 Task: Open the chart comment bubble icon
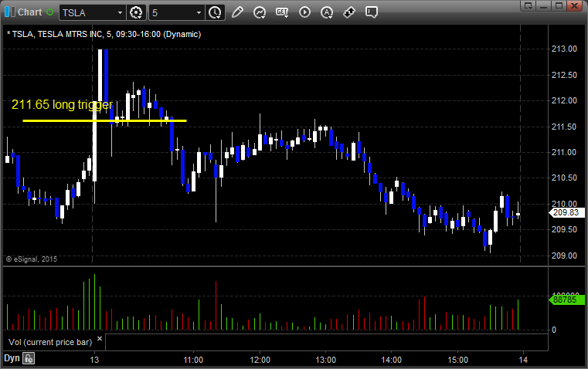click(x=371, y=12)
